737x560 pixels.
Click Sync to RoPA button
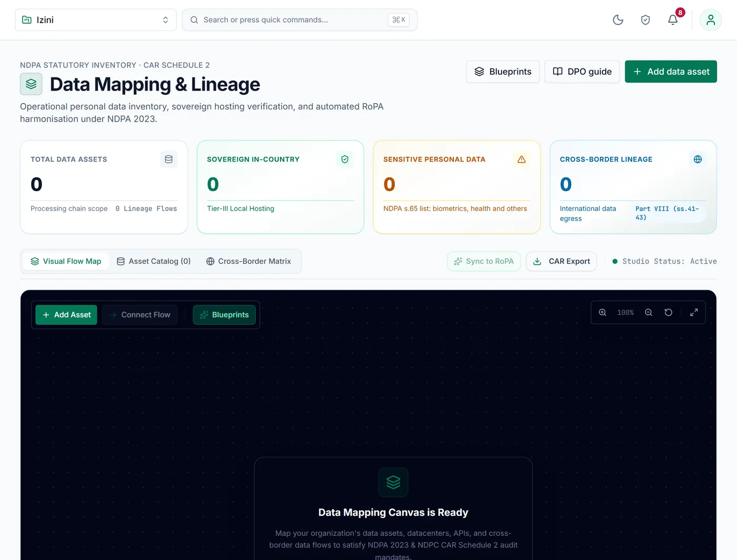pyautogui.click(x=484, y=262)
